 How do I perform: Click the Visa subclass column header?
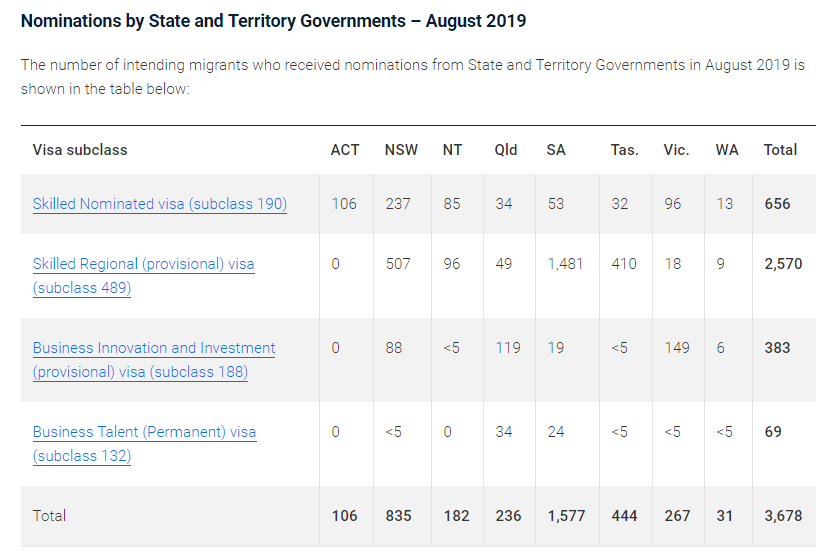click(x=80, y=150)
